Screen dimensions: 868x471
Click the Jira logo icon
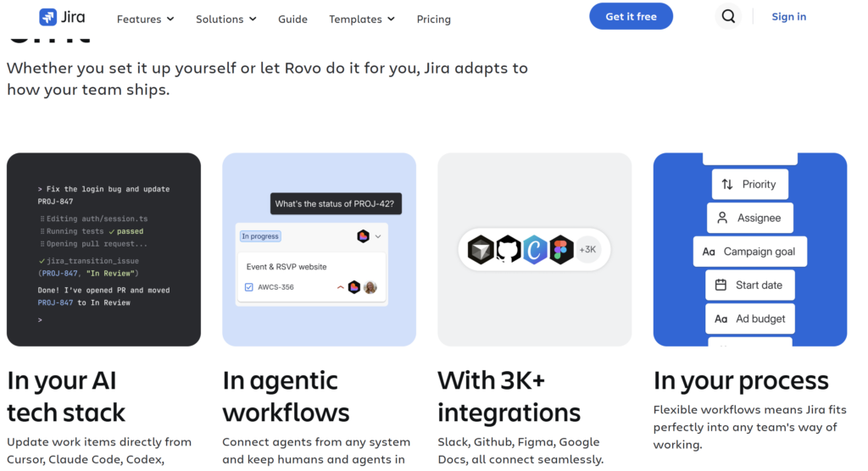47,17
